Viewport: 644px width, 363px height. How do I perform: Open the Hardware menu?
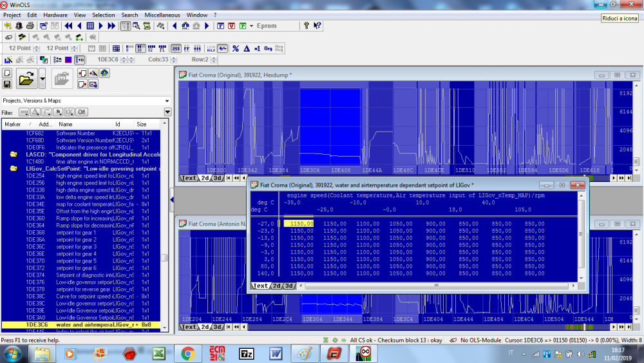tap(55, 15)
